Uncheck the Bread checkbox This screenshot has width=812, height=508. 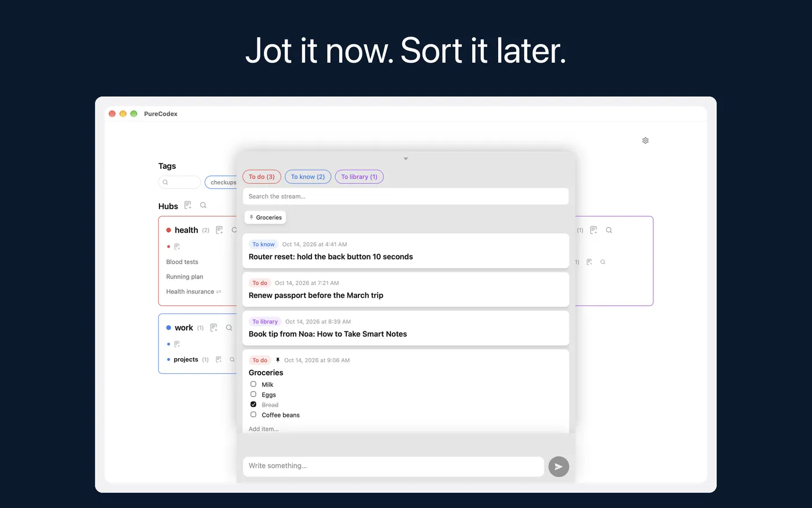coord(253,405)
